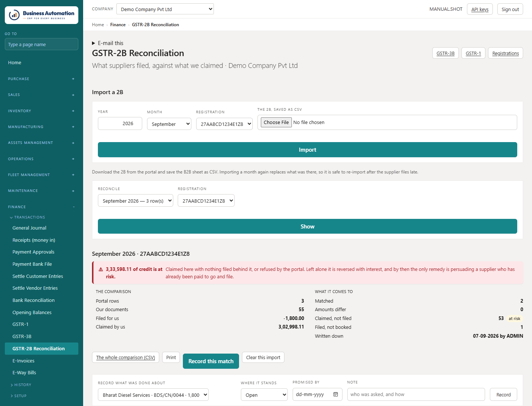Click the GSTR-3B button at top right
This screenshot has height=406, width=532.
point(446,53)
